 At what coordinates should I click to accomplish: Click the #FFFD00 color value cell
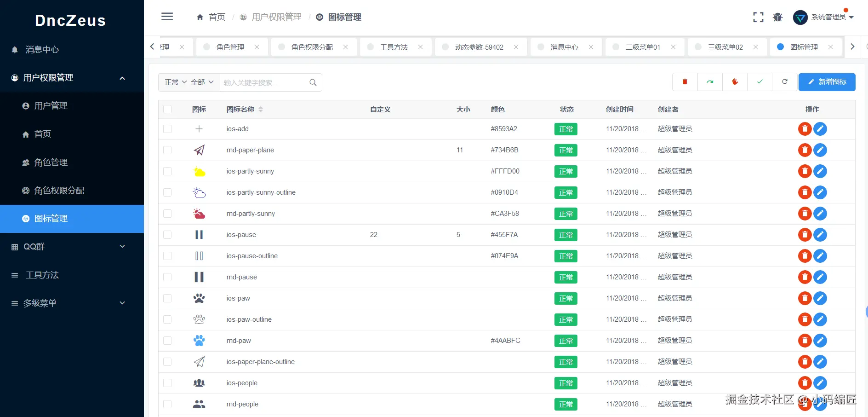[x=505, y=171]
